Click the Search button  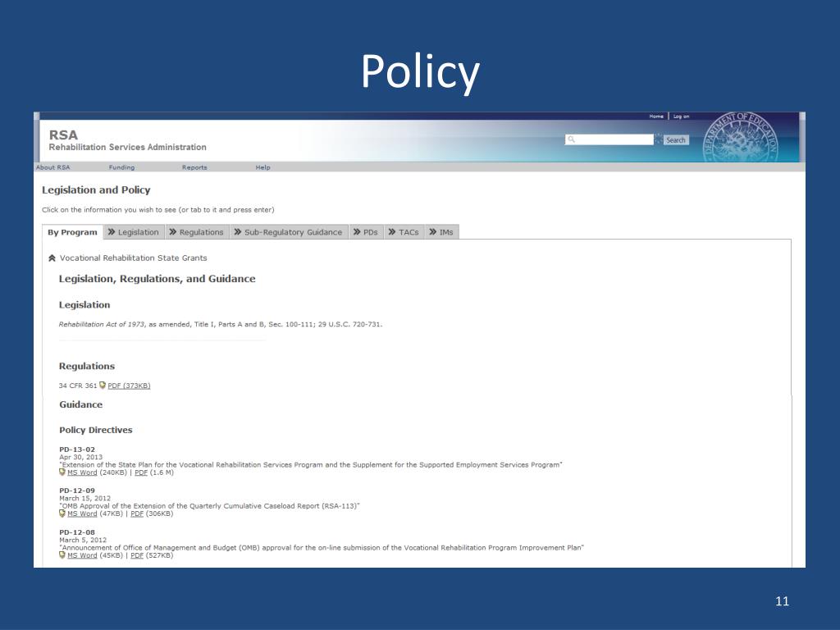[x=676, y=139]
